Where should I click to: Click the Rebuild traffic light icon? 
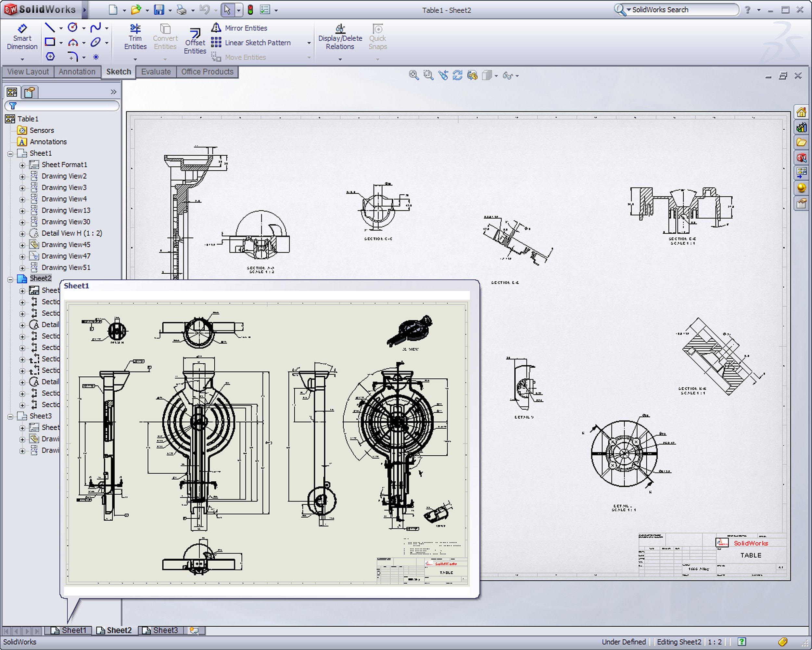[250, 10]
